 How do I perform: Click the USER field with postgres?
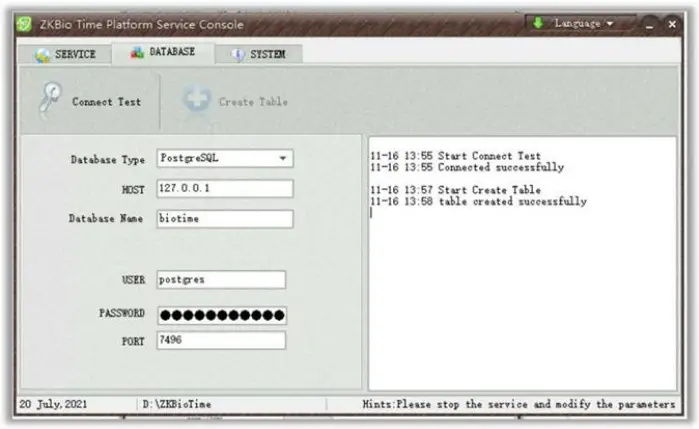[221, 280]
